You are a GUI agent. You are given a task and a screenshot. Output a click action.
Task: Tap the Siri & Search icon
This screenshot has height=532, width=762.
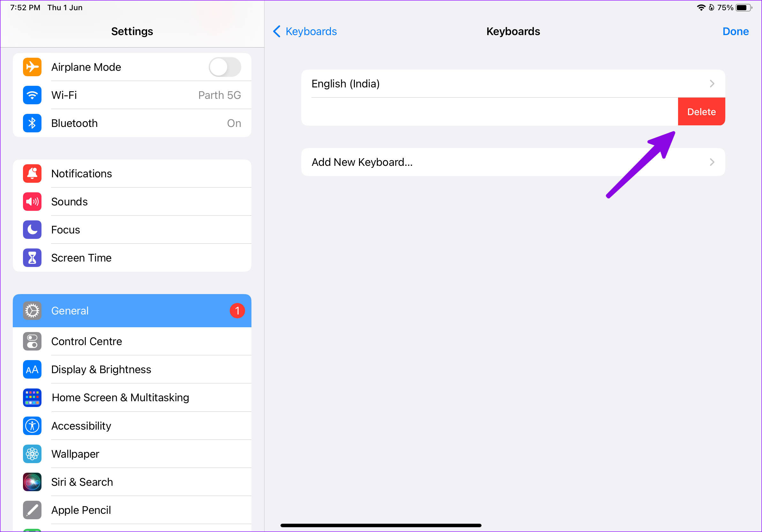(x=32, y=482)
